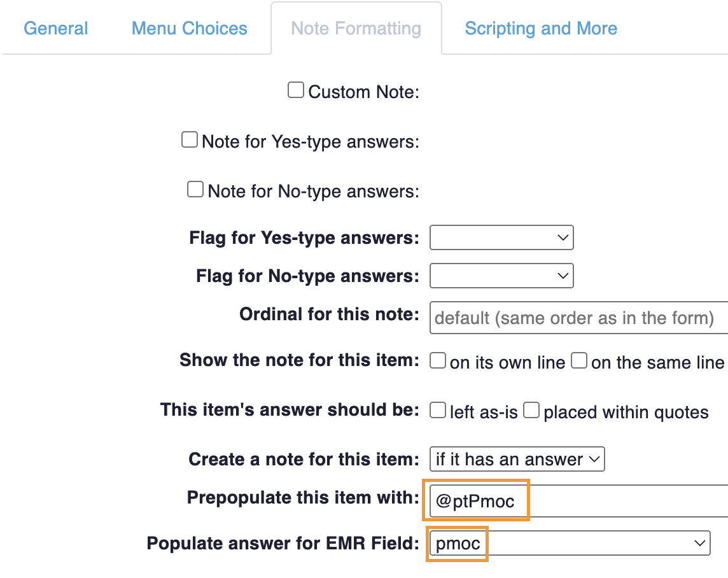728x578 pixels.
Task: Tick the Note for Yes-type answers checkbox
Action: 190,139
